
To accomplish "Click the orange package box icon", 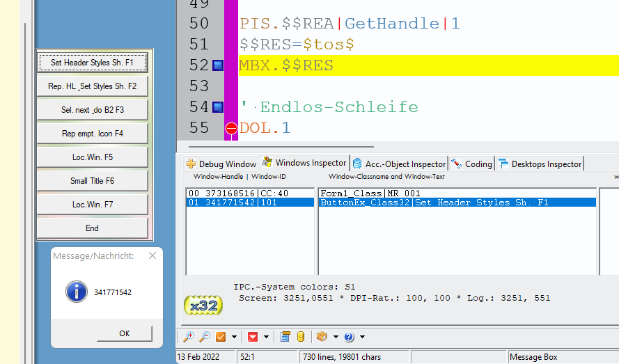I will point(321,337).
